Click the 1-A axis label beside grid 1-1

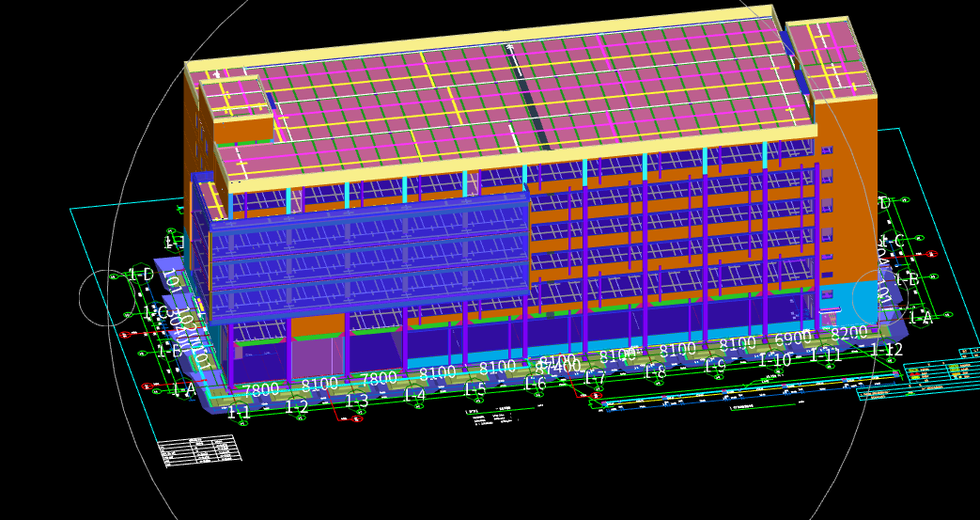pos(184,390)
